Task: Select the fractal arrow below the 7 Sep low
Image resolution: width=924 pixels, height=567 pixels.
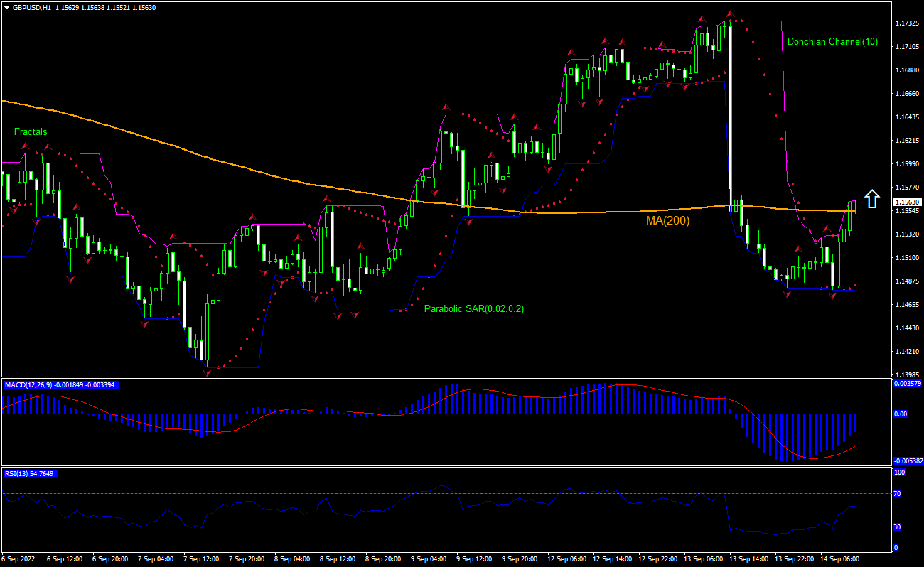Action: (x=208, y=371)
